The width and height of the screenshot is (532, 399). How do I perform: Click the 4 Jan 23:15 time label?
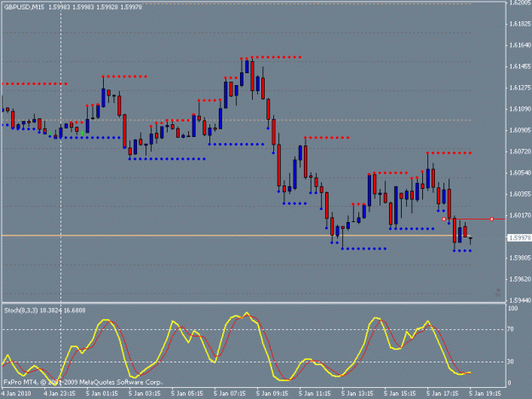tap(60, 394)
